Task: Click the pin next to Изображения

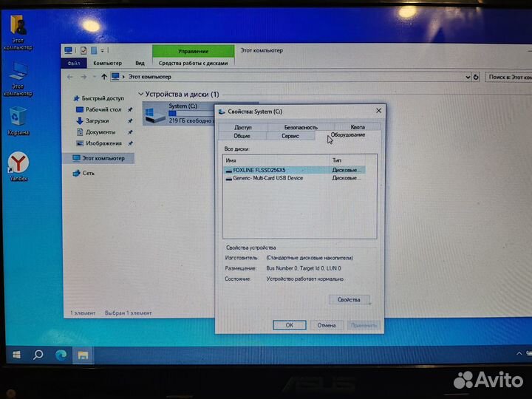Action: 130,143
